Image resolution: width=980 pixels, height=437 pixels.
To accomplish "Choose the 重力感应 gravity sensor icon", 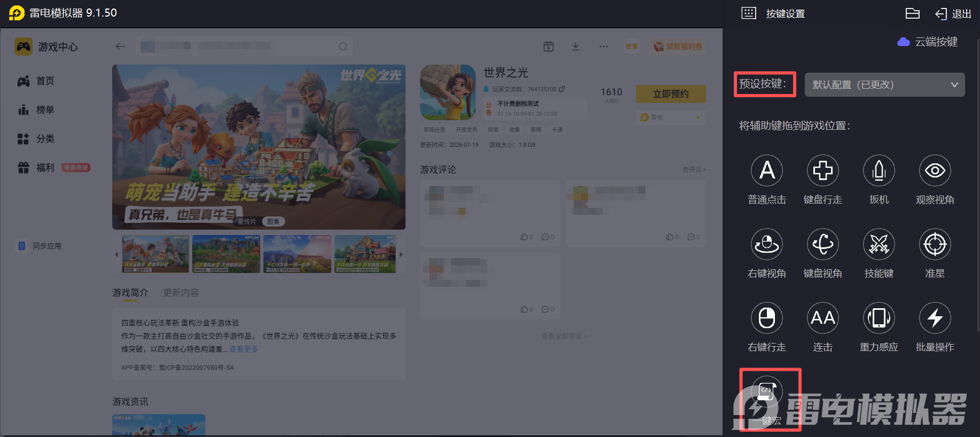I will (879, 318).
